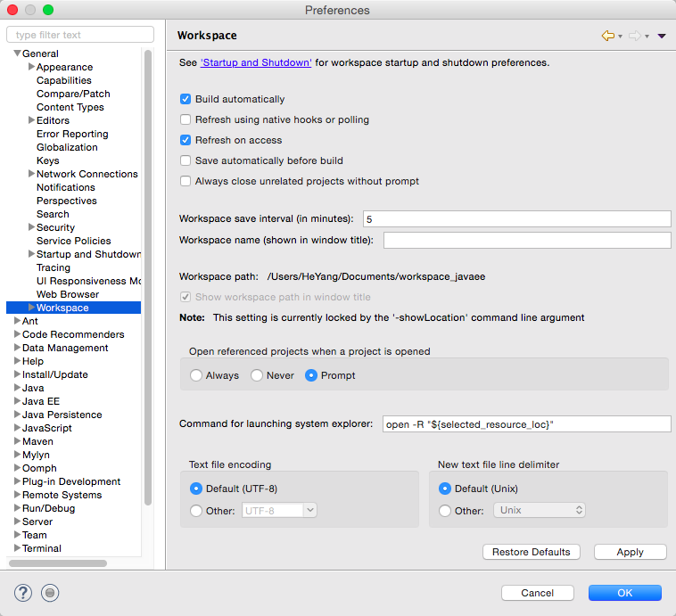This screenshot has width=676, height=616.
Task: Expand the Maven preferences node
Action: (17, 441)
